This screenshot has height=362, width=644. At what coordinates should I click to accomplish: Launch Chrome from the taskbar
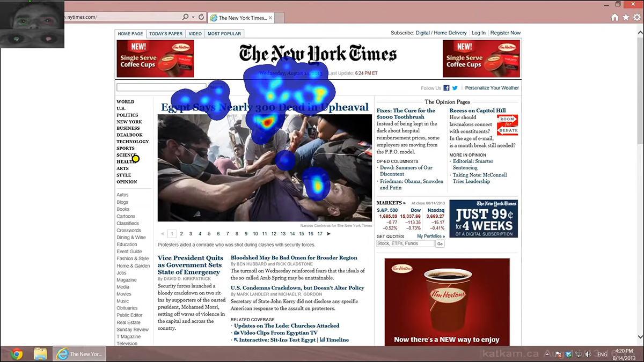17,354
